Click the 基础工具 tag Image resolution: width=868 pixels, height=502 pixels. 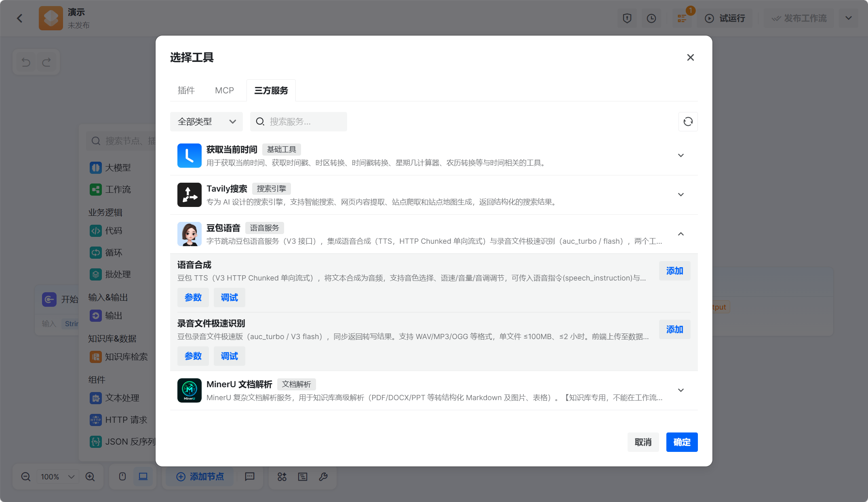[282, 150]
